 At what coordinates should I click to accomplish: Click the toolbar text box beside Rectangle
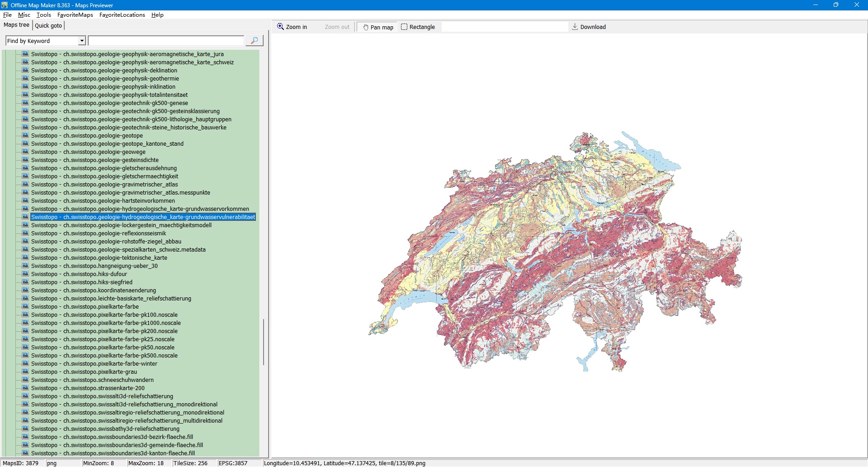click(504, 27)
